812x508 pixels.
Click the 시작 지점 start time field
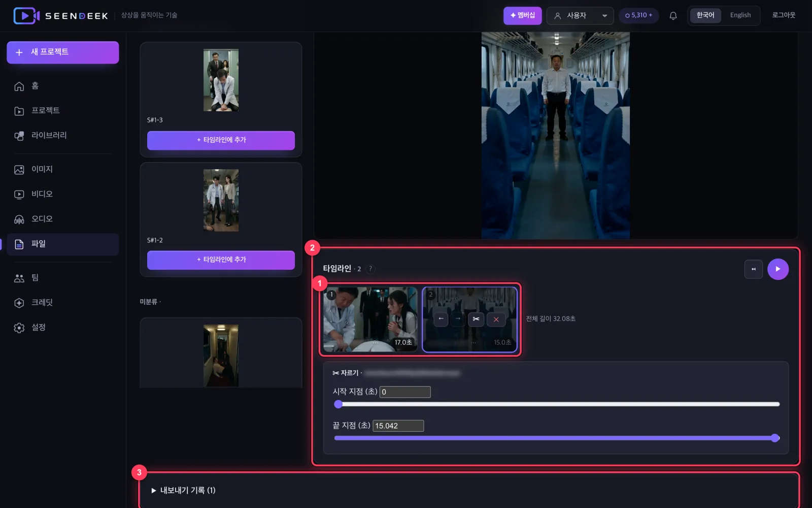405,392
